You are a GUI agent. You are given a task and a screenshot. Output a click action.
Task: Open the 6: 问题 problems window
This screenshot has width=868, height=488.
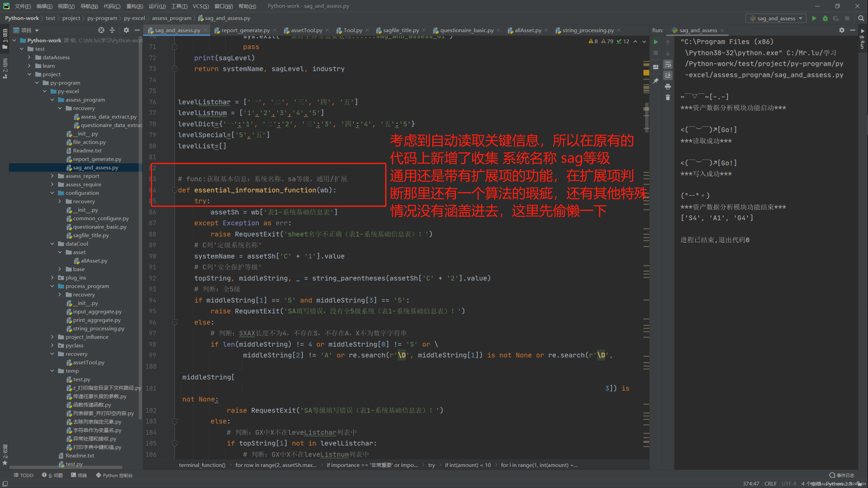53,475
